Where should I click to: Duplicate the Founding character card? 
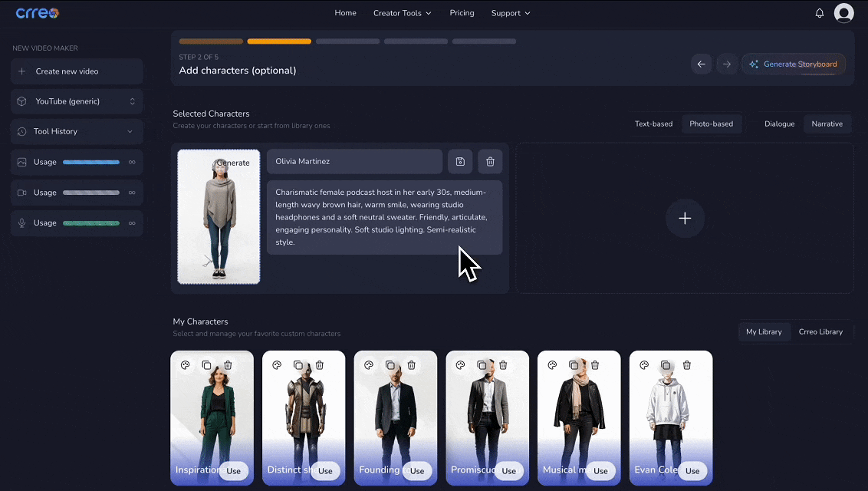(x=390, y=365)
